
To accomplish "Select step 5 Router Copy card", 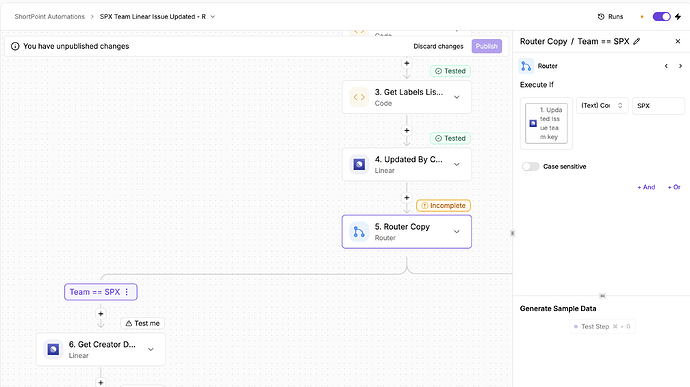I will pyautogui.click(x=407, y=232).
